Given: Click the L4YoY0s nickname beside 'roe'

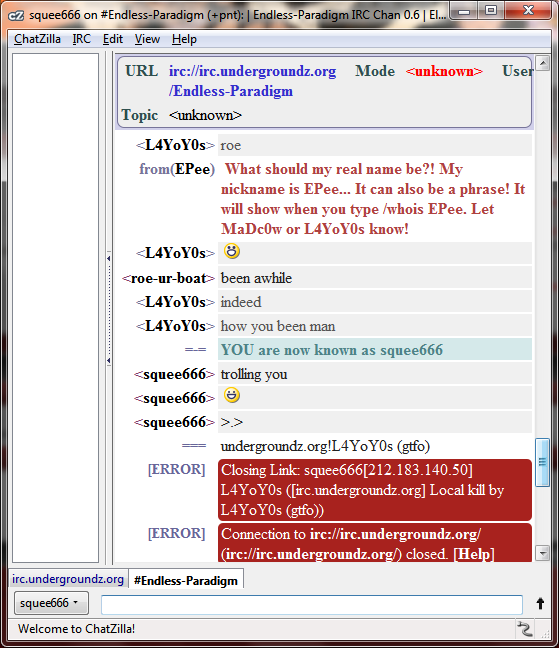Looking at the screenshot, I should coord(176,145).
